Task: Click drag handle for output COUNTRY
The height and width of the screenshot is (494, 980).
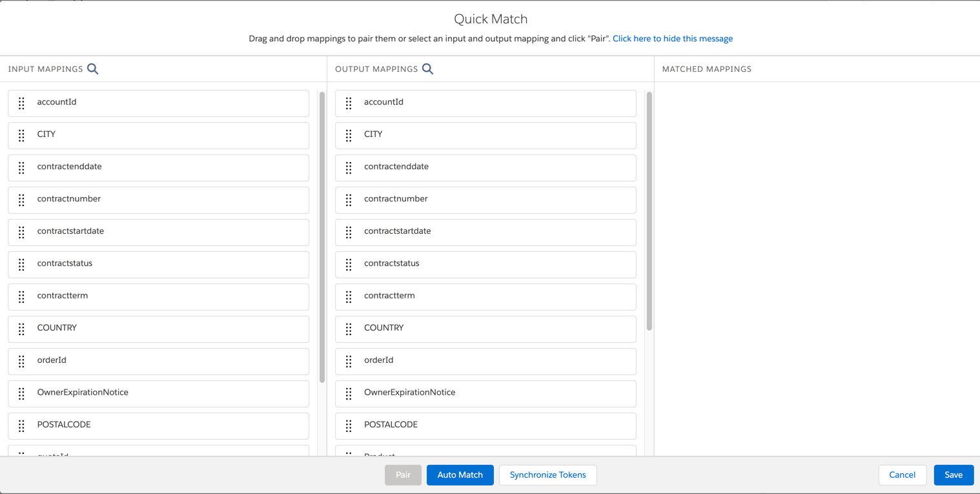Action: [x=349, y=329]
